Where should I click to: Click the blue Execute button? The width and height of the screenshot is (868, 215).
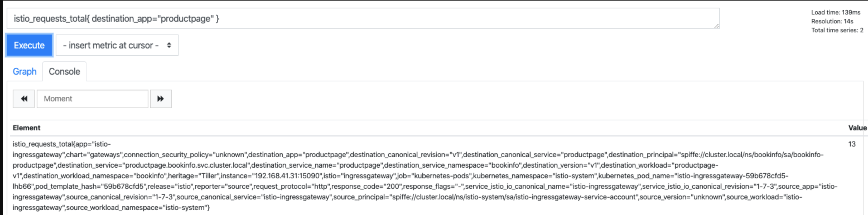(29, 45)
